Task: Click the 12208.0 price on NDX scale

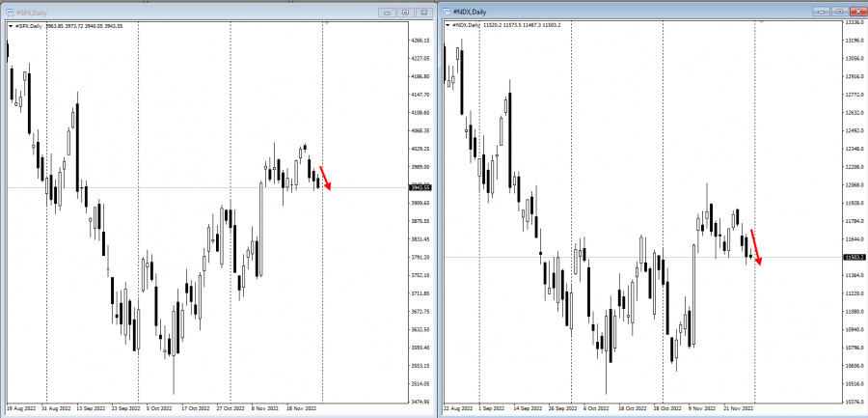Action: click(x=855, y=167)
